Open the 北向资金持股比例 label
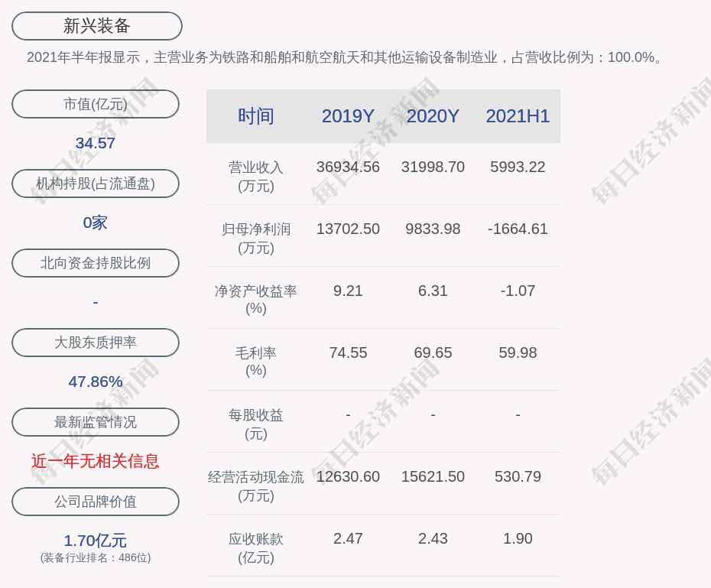 click(96, 263)
